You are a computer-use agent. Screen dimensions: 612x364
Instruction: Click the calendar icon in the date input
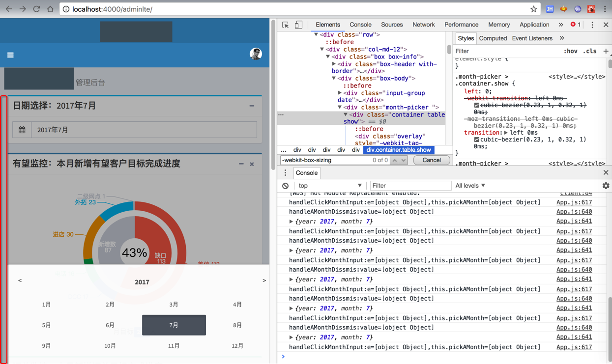click(x=22, y=130)
